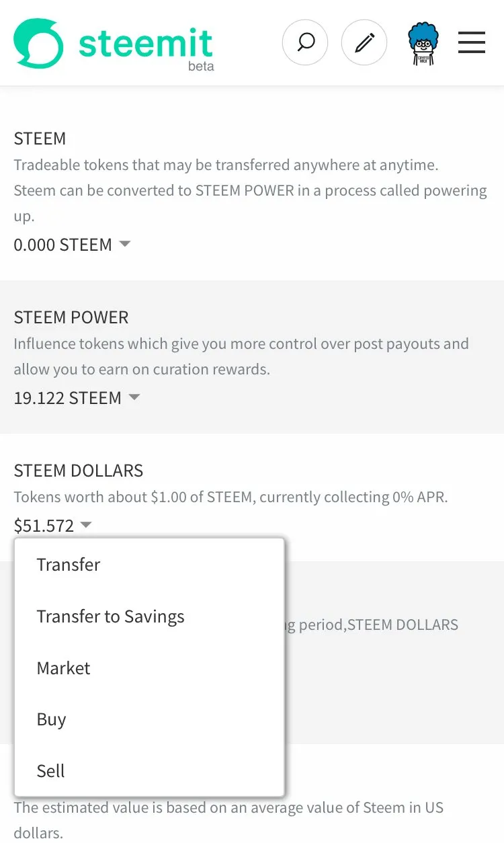
Task: Click the STEEM DOLLARS section heading
Action: 79,471
